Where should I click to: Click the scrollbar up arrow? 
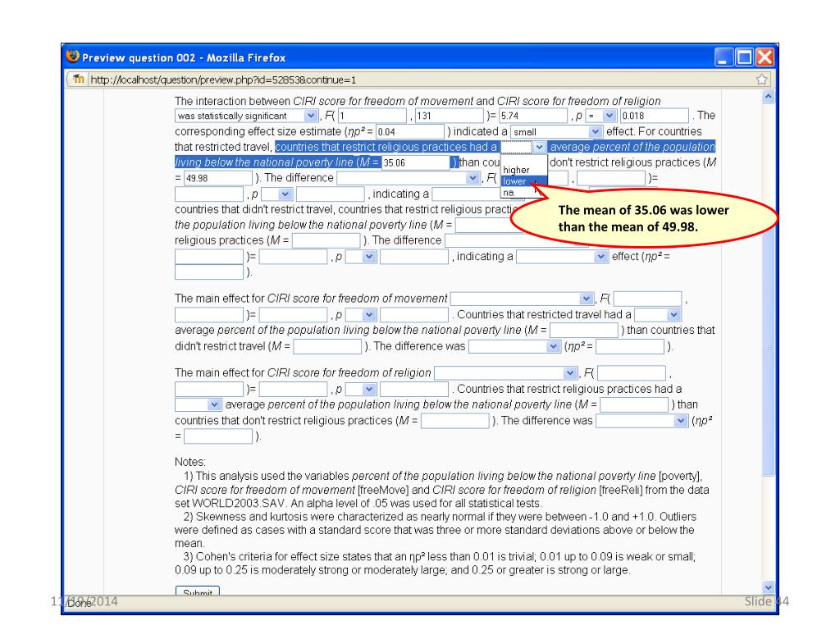(768, 97)
